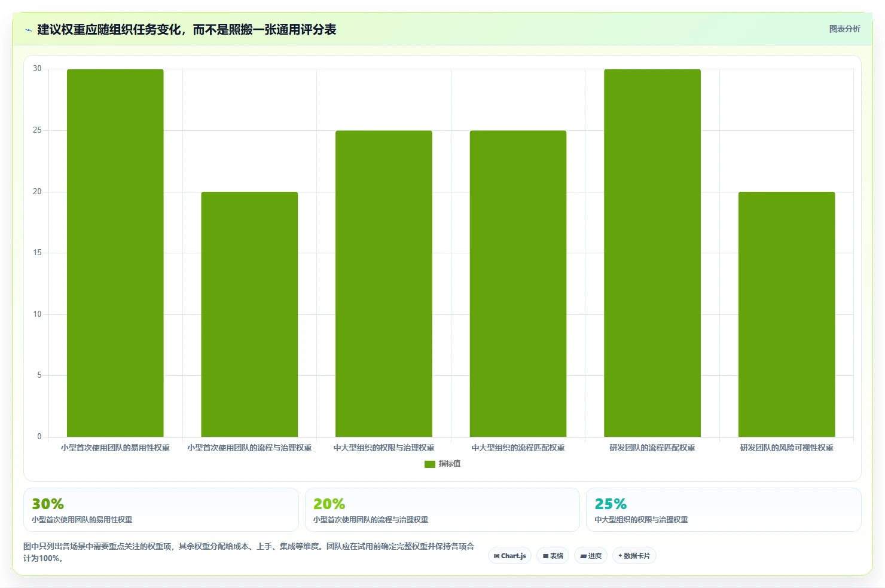The image size is (885, 588).
Task: Click the y-axis value 25
Action: 37,130
